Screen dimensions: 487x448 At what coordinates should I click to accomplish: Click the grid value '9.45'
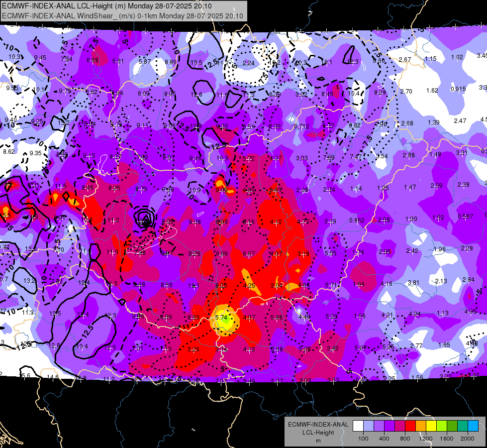(40, 58)
